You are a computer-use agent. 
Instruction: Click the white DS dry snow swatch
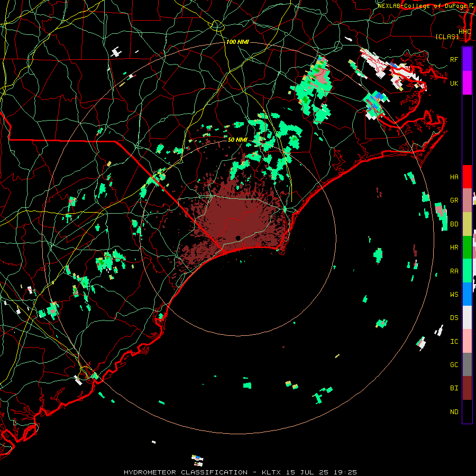(467, 317)
